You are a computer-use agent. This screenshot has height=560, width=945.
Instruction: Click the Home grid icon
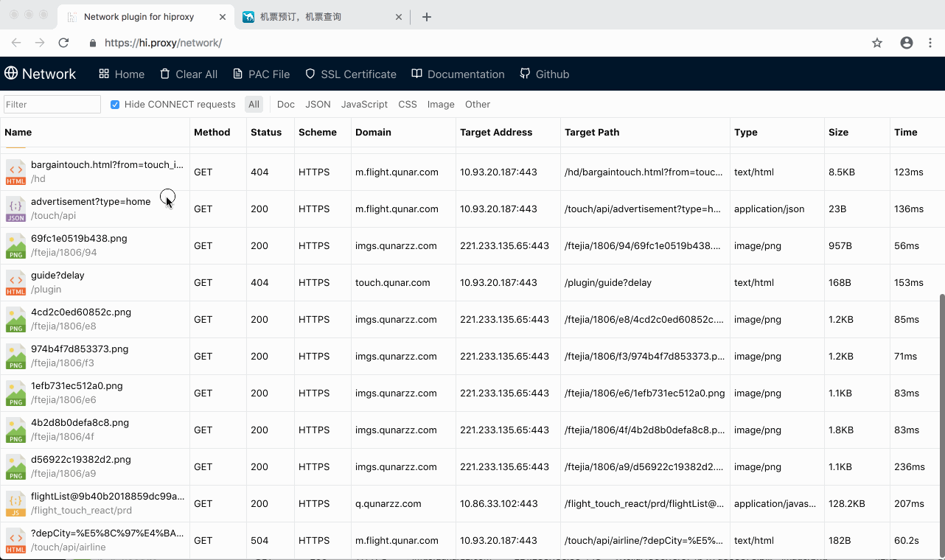coord(104,74)
